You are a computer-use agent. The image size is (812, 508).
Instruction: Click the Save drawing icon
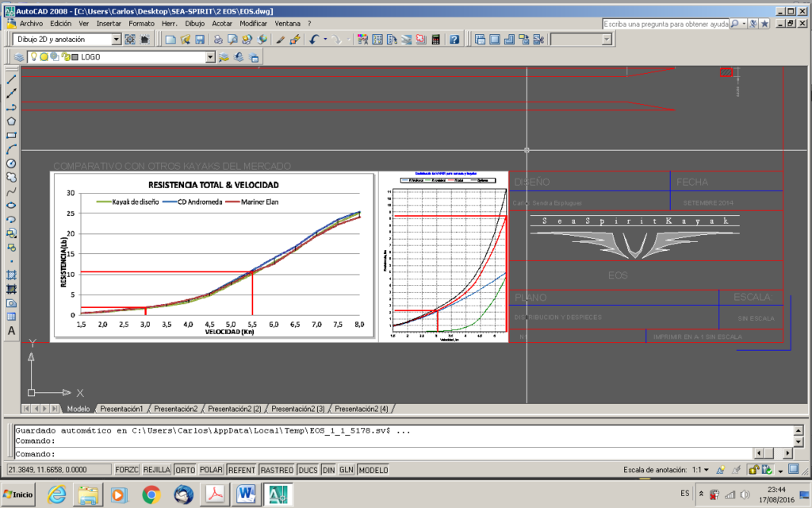[200, 40]
